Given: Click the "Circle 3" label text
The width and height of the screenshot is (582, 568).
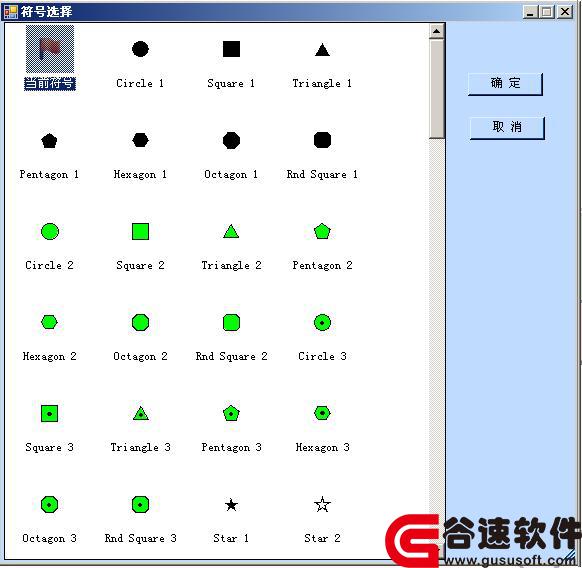Looking at the screenshot, I should 322,356.
